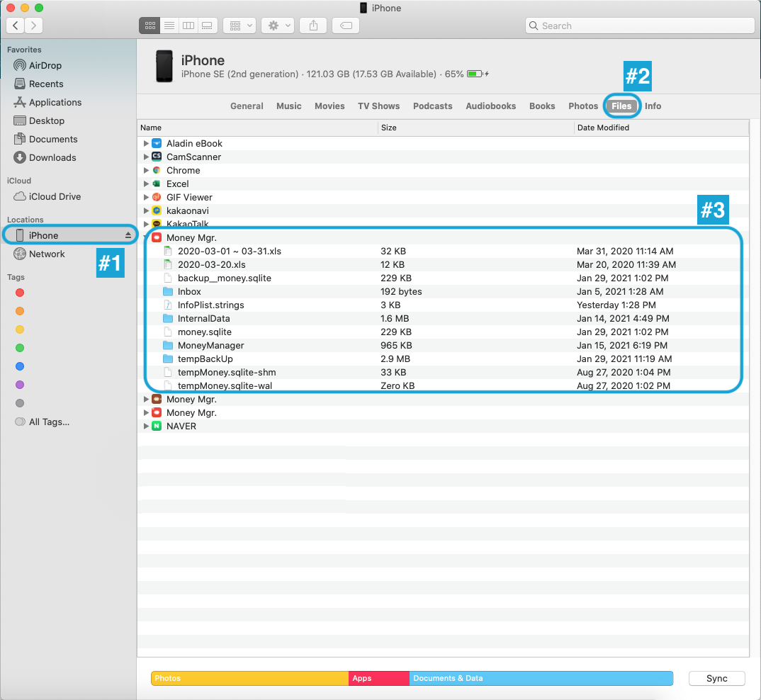Collapse the Money Mgr. file list
This screenshot has width=761, height=700.
coord(147,237)
